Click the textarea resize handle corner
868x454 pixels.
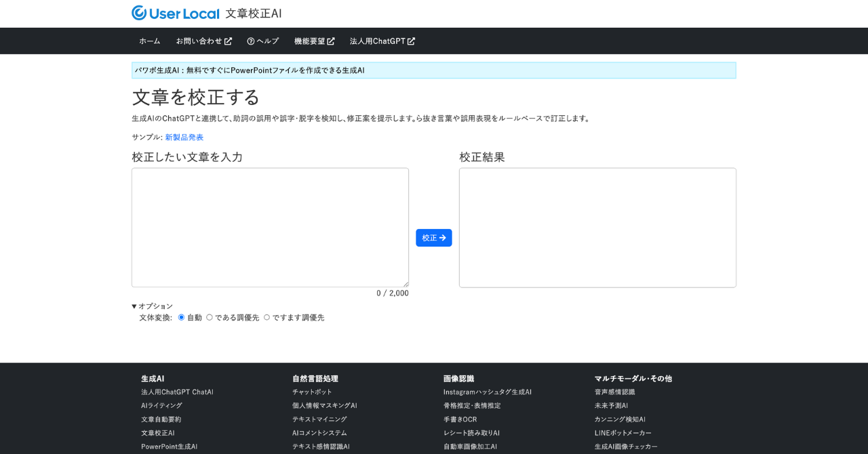406,285
